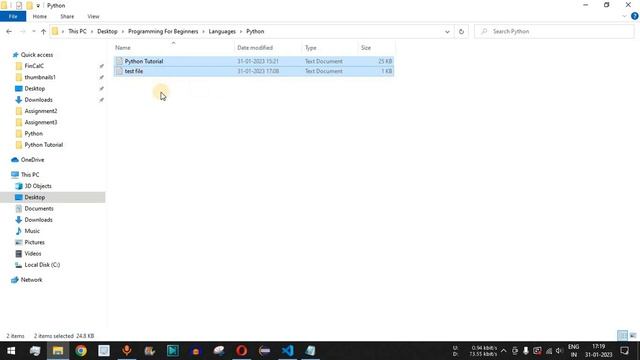The image size is (640, 360).
Task: Open the notification center icon
Action: pyautogui.click(x=624, y=351)
